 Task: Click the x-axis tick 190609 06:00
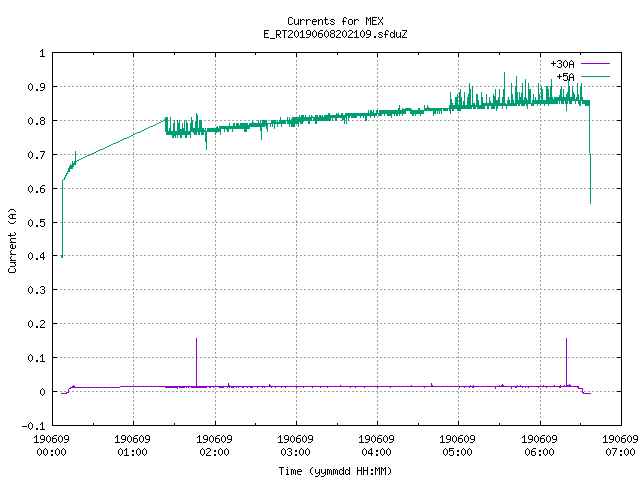tap(539, 446)
